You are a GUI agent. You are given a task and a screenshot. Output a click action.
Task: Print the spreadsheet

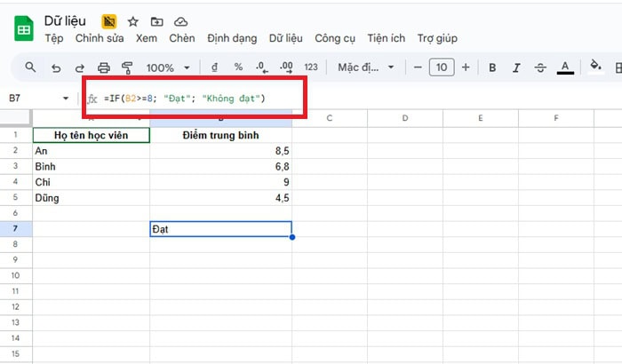click(x=104, y=67)
